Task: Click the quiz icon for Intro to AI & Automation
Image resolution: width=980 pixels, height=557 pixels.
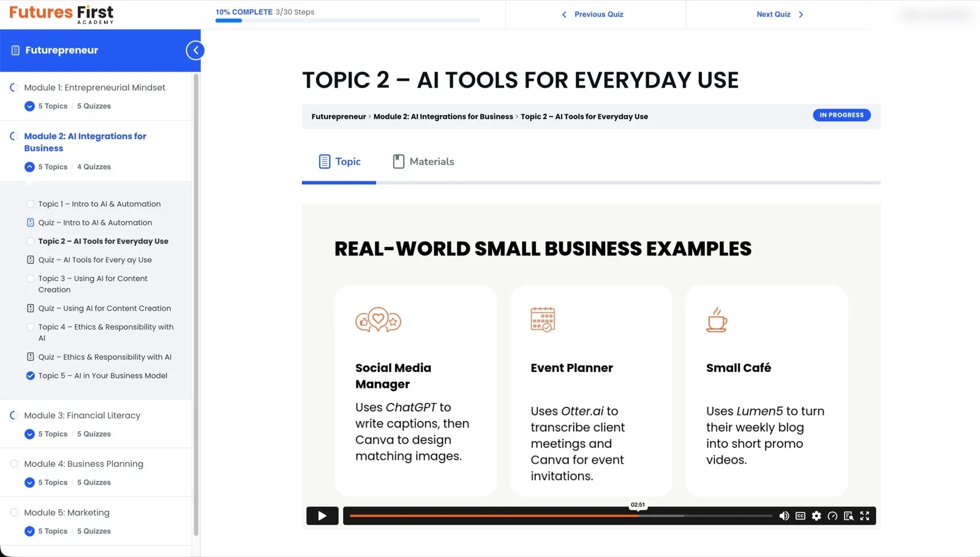Action: [30, 222]
